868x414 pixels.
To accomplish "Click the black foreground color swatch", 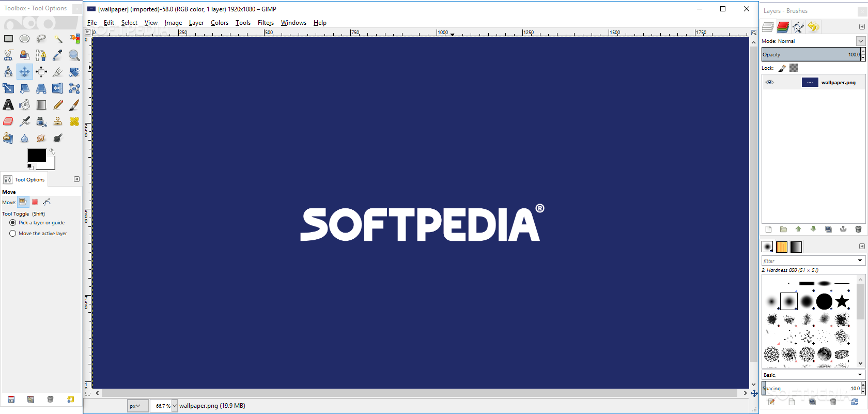I will pos(36,155).
